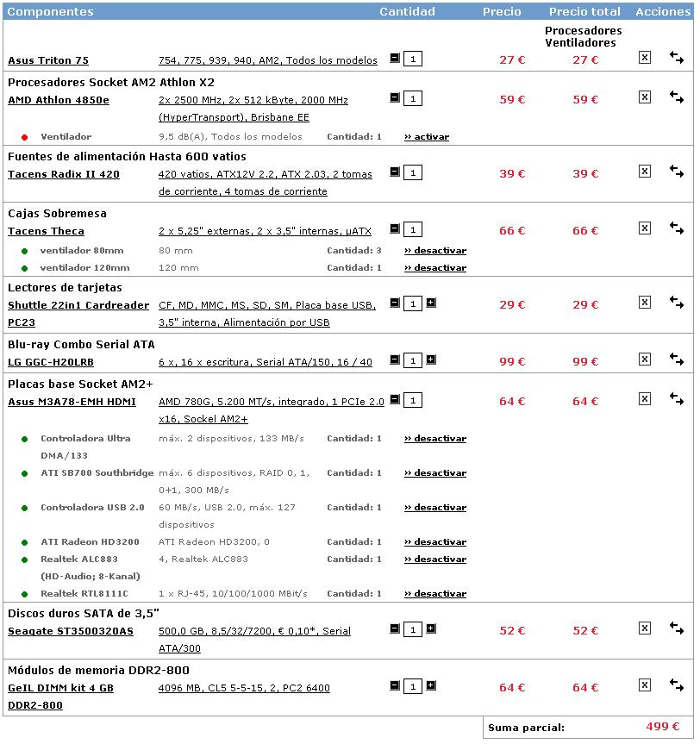Viewport: 700px width, 744px height.
Task: Deactivate the Realtek RTL8111C network component
Action: 435,594
